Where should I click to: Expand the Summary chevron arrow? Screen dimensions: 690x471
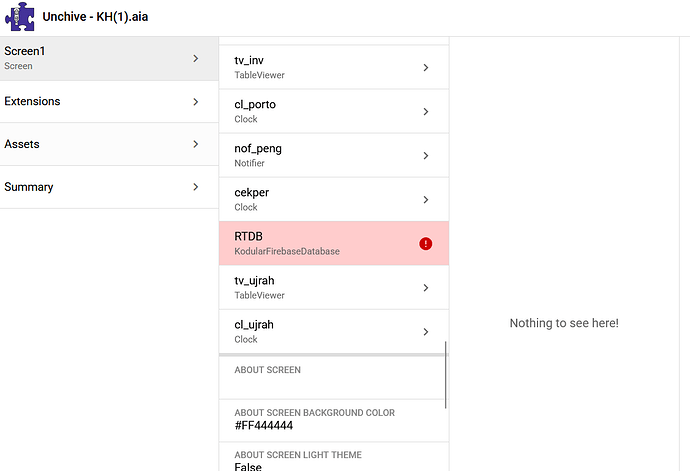(196, 187)
